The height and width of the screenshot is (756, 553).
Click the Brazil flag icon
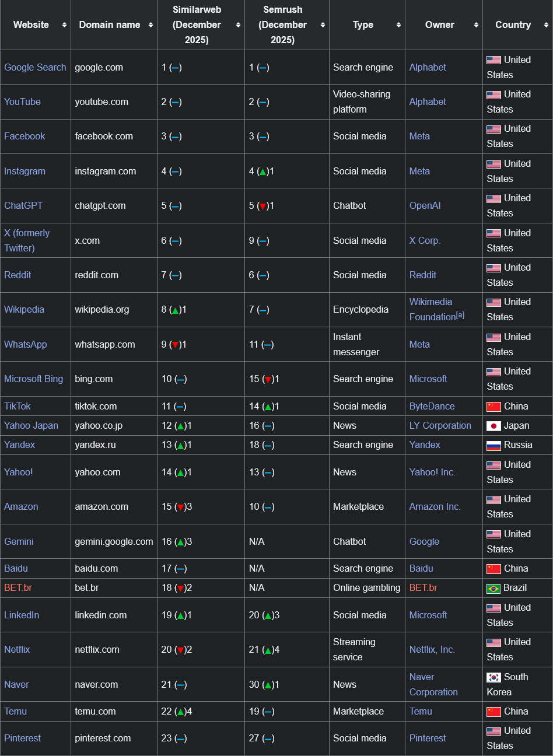[x=494, y=588]
